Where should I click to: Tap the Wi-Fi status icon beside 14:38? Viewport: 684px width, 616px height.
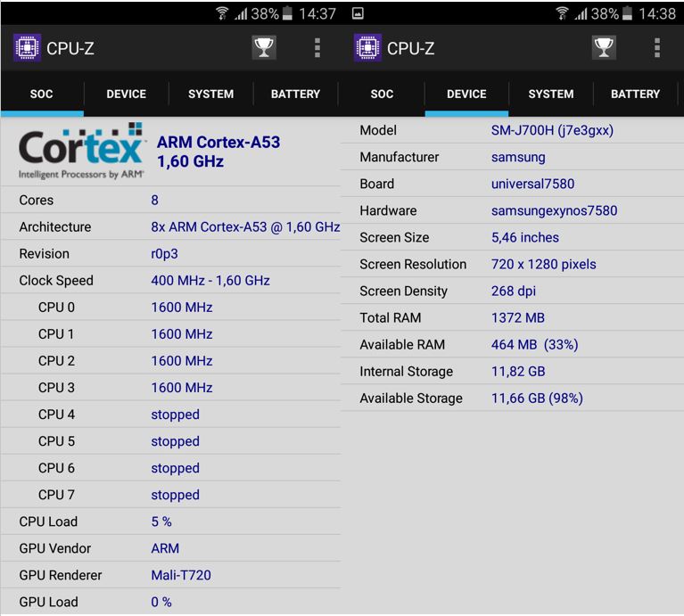pyautogui.click(x=563, y=13)
